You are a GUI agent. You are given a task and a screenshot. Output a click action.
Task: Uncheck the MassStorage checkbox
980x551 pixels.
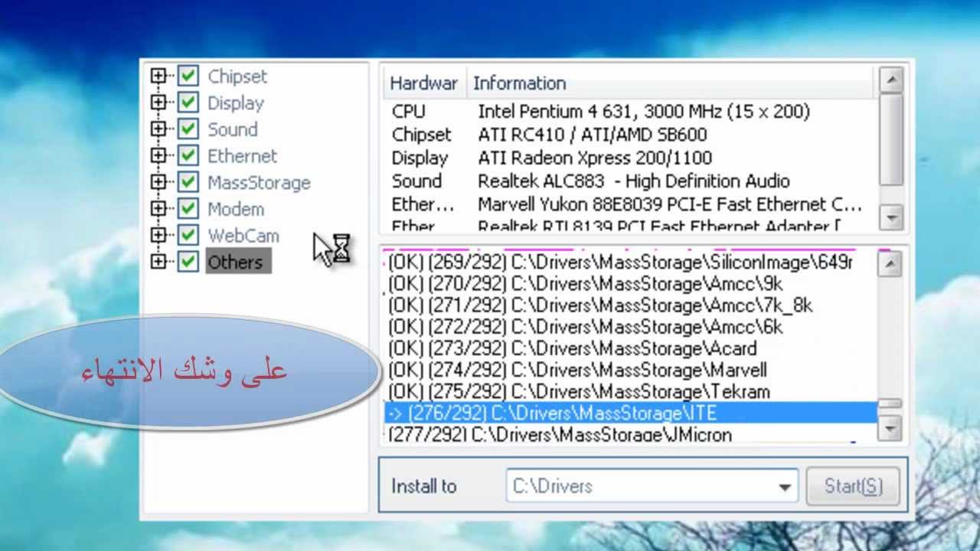pyautogui.click(x=188, y=182)
